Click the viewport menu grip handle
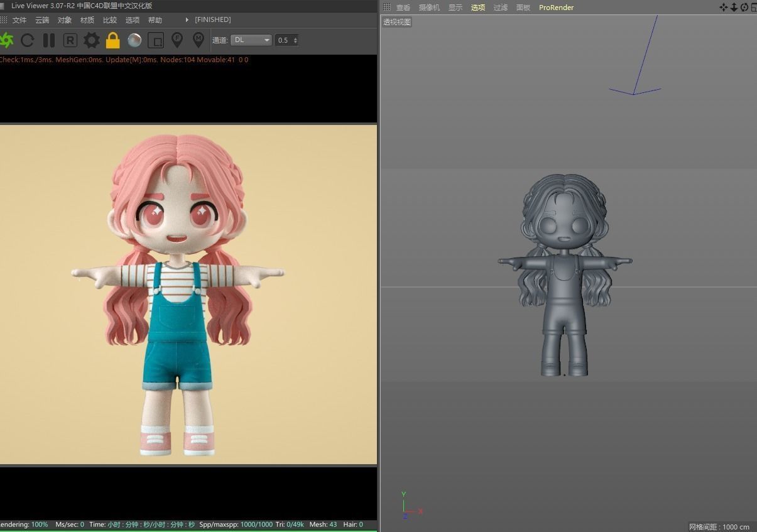This screenshot has width=757, height=532. click(x=387, y=8)
